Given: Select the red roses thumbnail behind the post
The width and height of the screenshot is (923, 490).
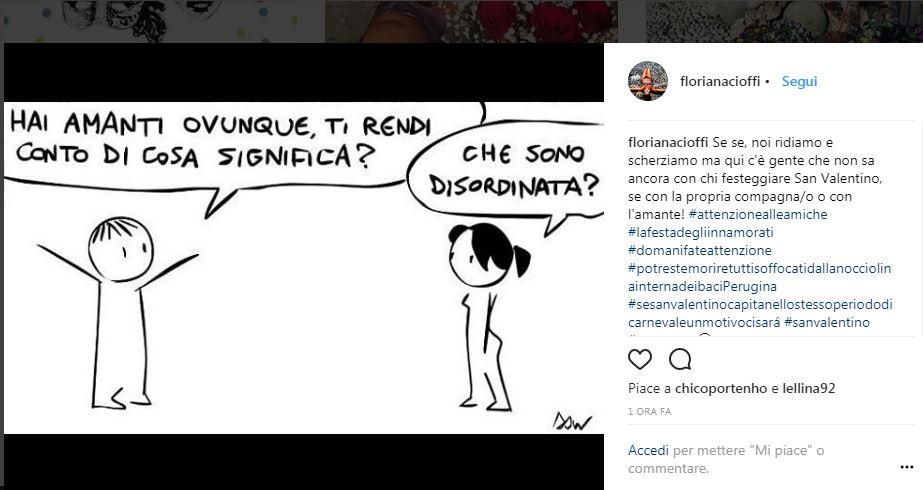Looking at the screenshot, I should 471,21.
